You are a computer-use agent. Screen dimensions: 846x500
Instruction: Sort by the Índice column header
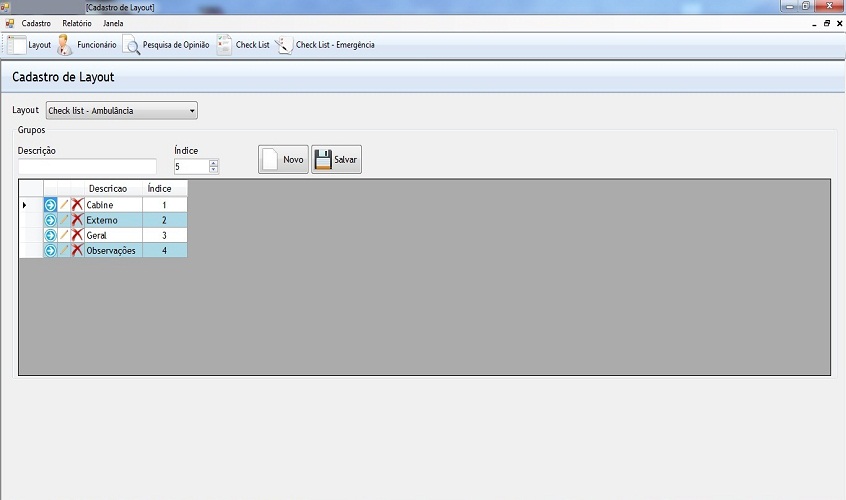pos(165,189)
